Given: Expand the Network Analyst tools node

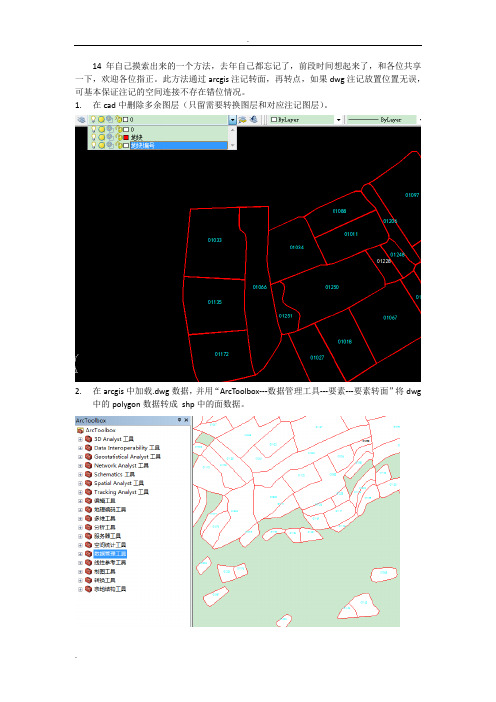Looking at the screenshot, I should 81,466.
